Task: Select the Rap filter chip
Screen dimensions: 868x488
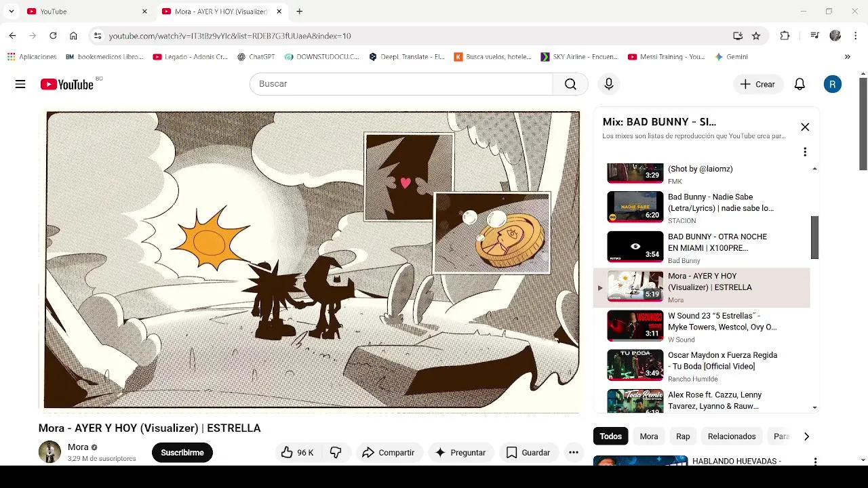Action: tap(683, 436)
